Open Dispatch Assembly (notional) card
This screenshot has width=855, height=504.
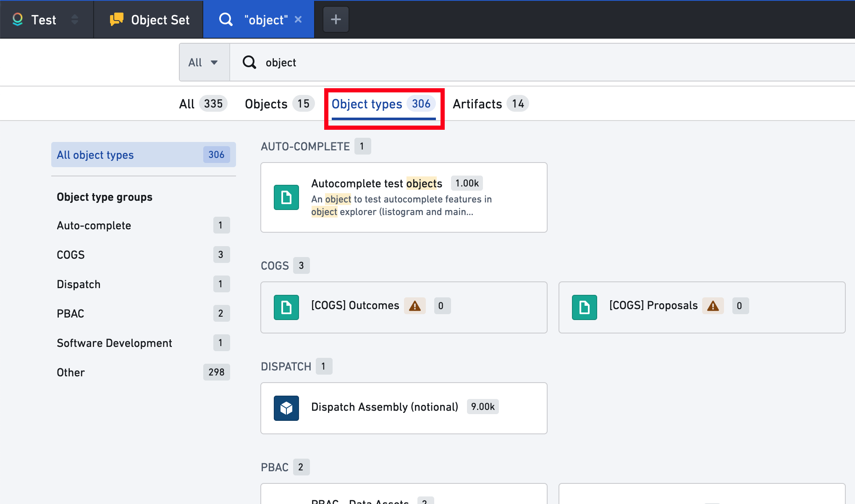tap(404, 408)
